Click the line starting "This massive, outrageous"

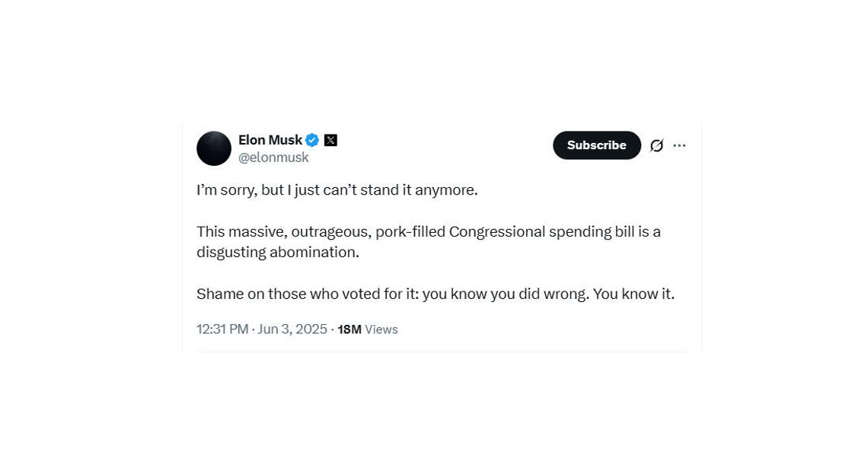click(x=429, y=232)
